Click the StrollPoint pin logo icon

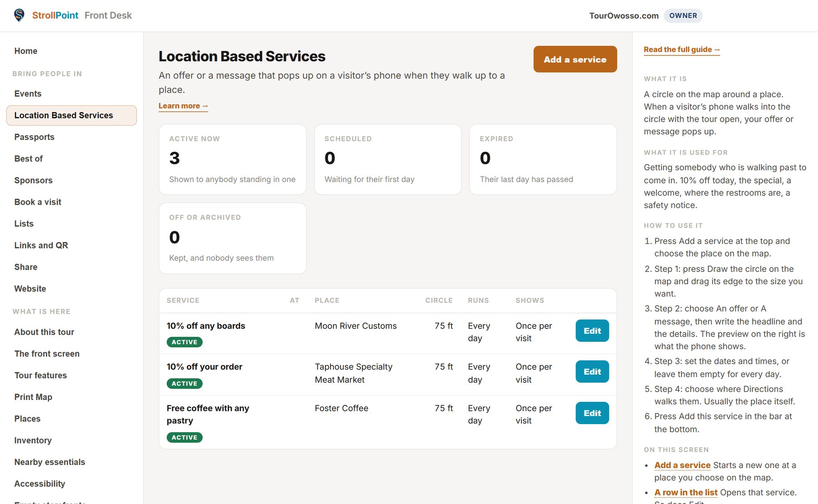[x=19, y=15]
